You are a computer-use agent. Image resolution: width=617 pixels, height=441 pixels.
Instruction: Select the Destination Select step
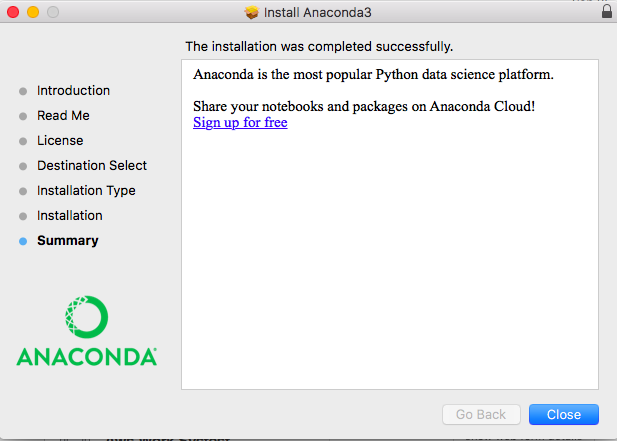point(92,165)
